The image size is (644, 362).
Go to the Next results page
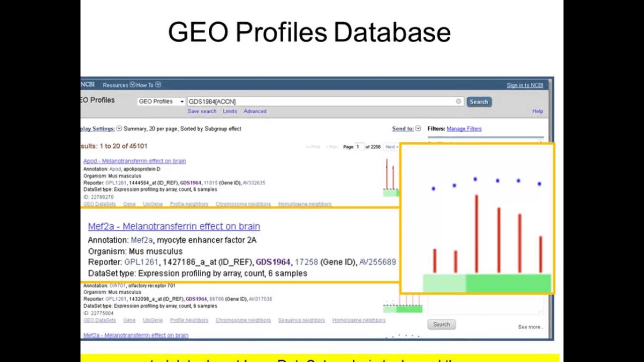point(391,147)
